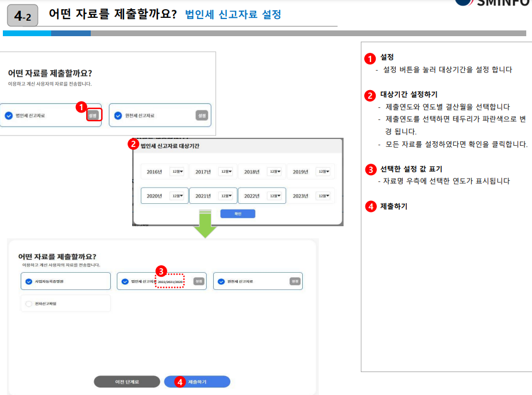
Task: Click the 4-2 section number box
Action: pyautogui.click(x=19, y=13)
